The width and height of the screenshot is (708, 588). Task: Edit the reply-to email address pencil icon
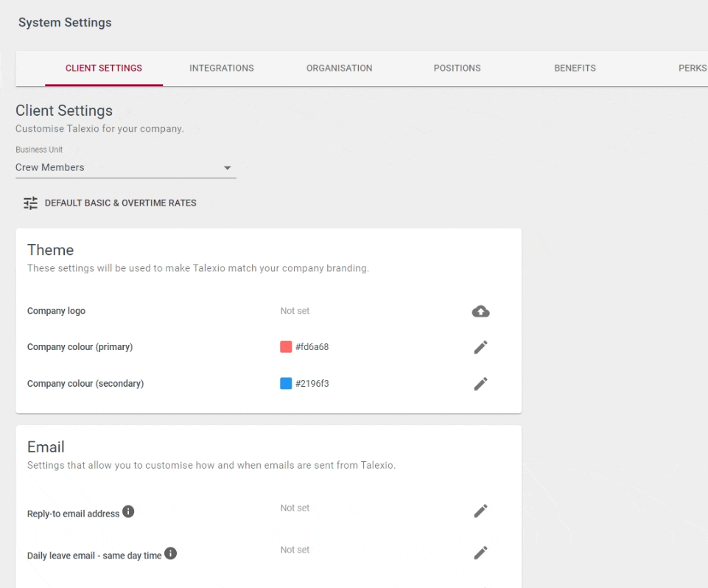click(480, 511)
